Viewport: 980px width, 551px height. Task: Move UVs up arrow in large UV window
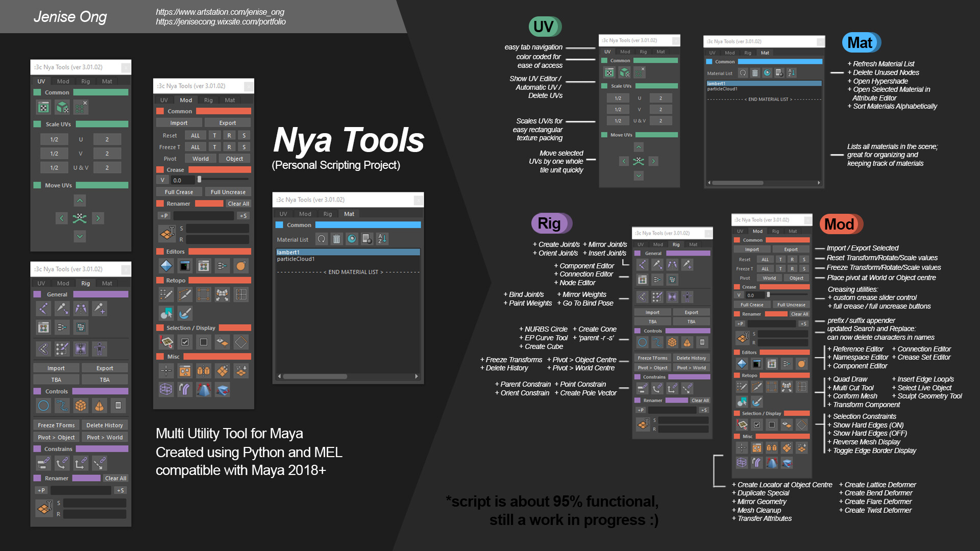[80, 201]
